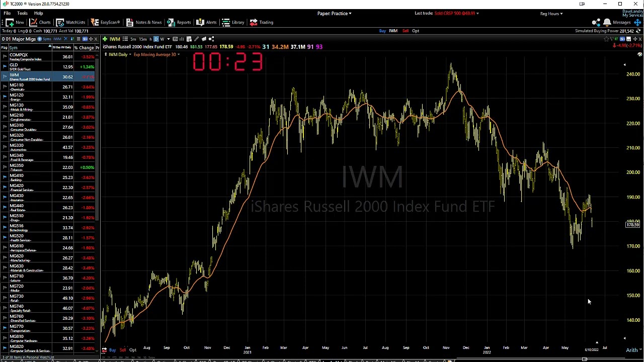
Task: Open the Help menu
Action: 38,13
